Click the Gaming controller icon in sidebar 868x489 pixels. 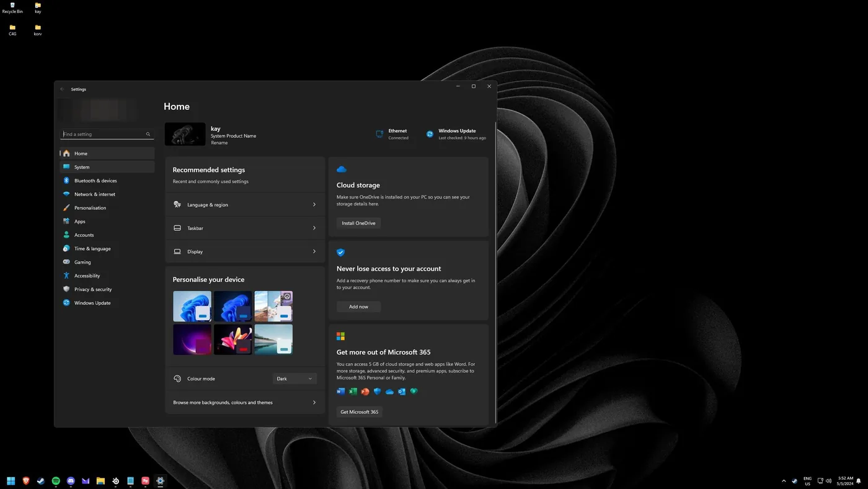click(x=66, y=262)
